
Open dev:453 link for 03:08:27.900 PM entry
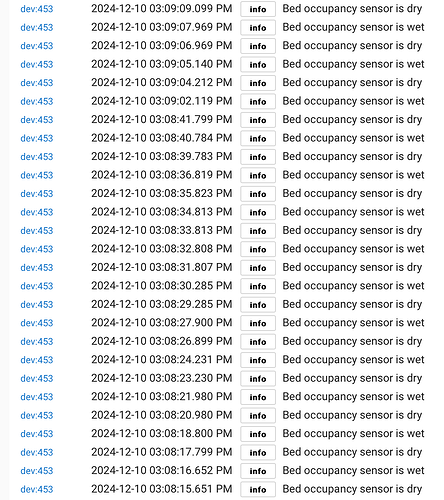tap(37, 323)
